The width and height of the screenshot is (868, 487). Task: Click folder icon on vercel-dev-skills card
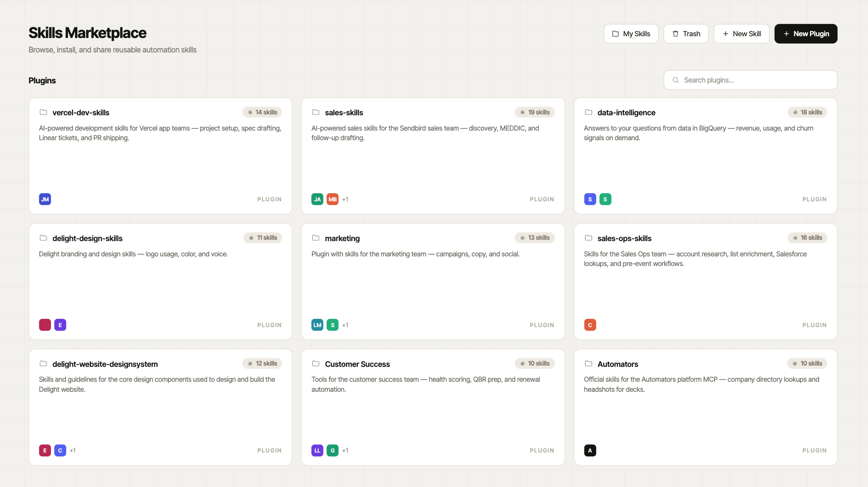click(43, 112)
